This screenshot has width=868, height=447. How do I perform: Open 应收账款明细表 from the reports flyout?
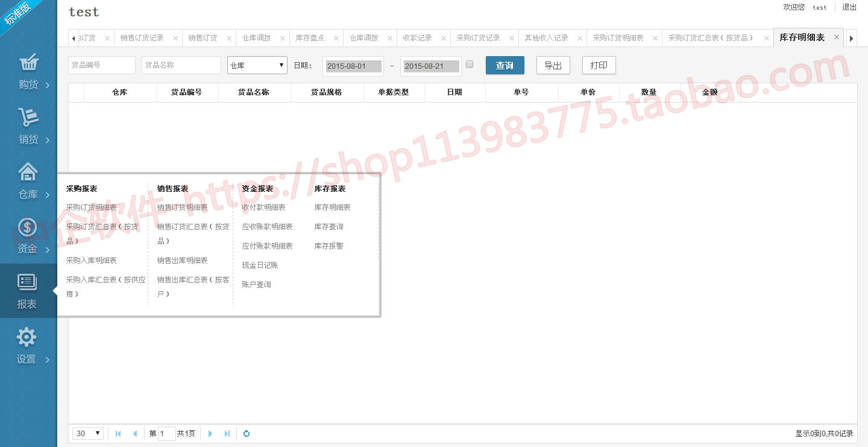(268, 227)
